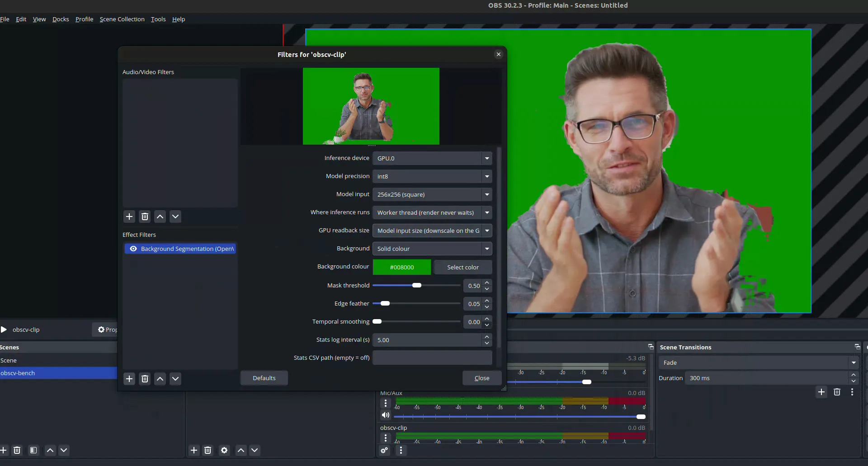Delete the selected effect filter via the trash icon
The height and width of the screenshot is (466, 868).
[x=145, y=379]
